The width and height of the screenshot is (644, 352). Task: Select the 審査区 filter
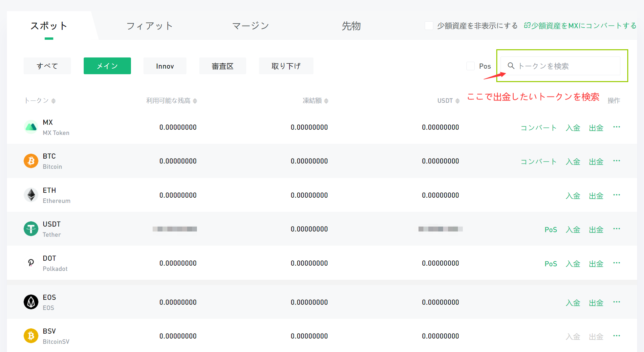[223, 66]
